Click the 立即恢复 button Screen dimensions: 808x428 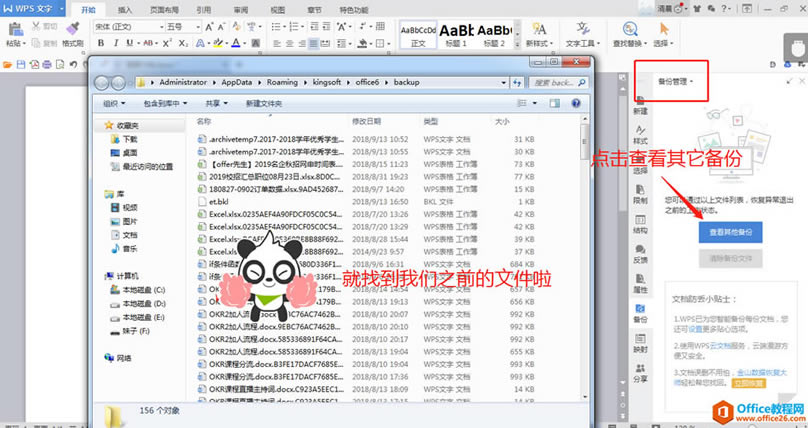749,383
